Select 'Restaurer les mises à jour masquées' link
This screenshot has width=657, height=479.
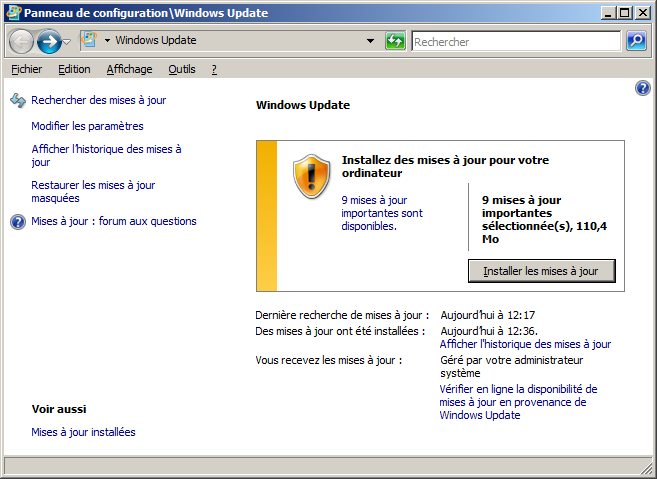[x=93, y=191]
